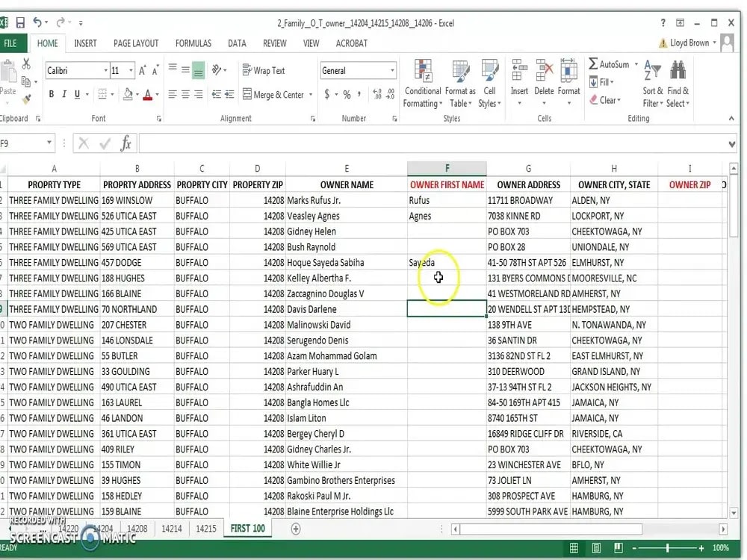
Task: Apply comma style
Action: (359, 94)
